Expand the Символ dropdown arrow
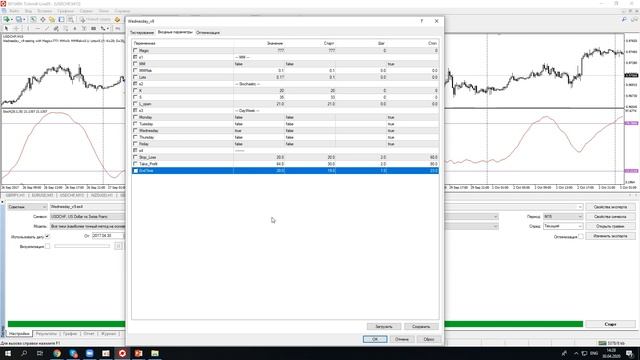This screenshot has width=640, height=360. point(495,217)
